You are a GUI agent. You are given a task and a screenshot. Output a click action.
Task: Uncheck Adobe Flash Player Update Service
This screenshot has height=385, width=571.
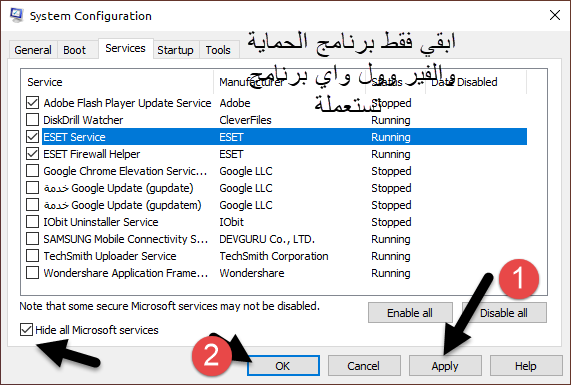(x=32, y=103)
